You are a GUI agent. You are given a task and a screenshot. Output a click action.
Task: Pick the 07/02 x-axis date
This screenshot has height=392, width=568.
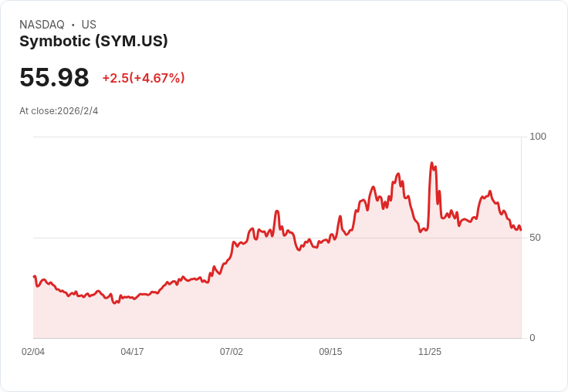[x=232, y=352]
